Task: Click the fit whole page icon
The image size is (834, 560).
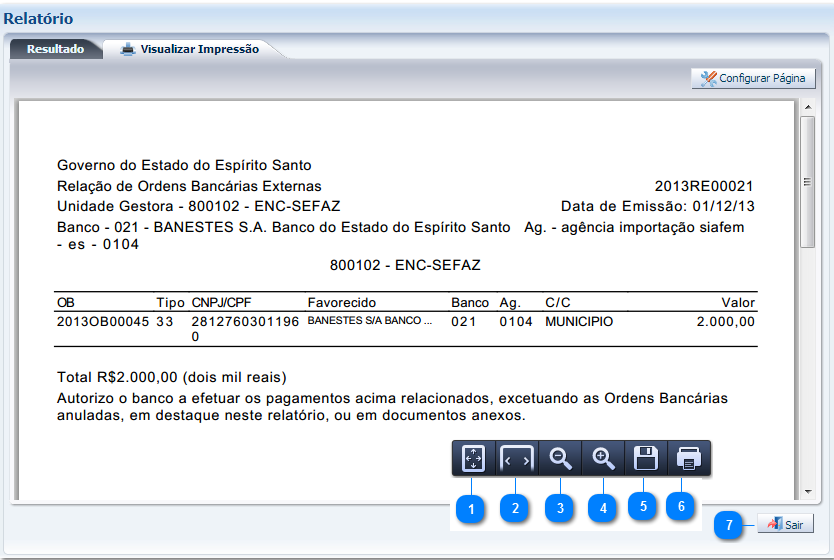Action: tap(473, 458)
